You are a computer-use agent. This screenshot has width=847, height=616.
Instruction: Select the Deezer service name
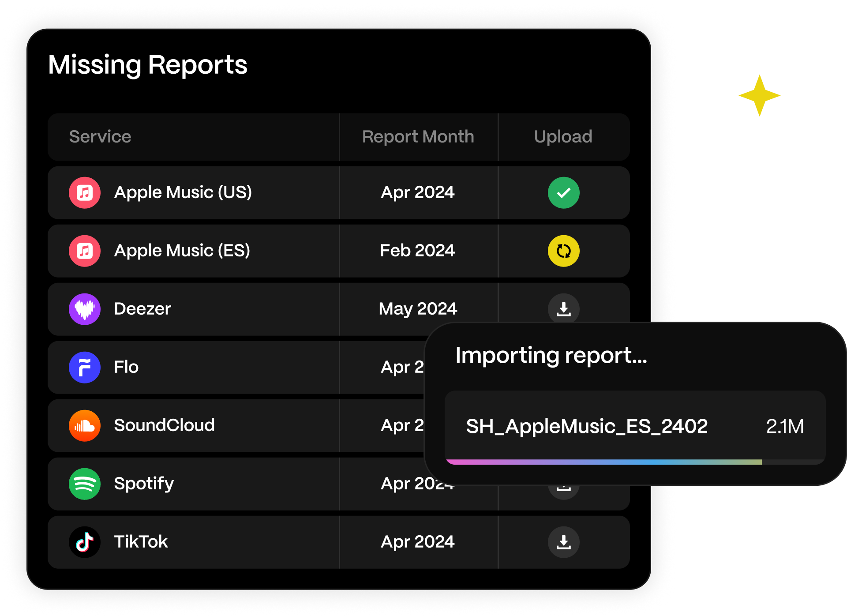point(142,309)
